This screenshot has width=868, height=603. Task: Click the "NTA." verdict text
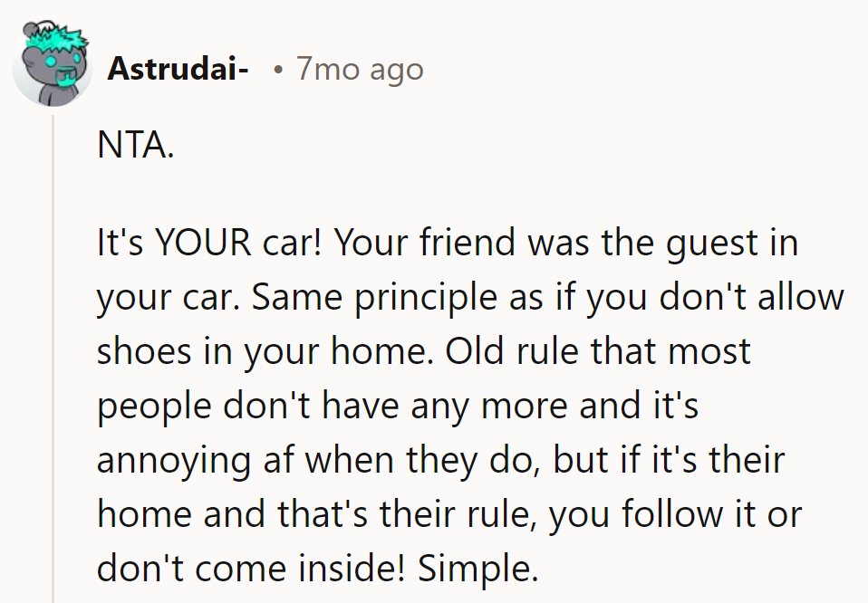[x=134, y=146]
